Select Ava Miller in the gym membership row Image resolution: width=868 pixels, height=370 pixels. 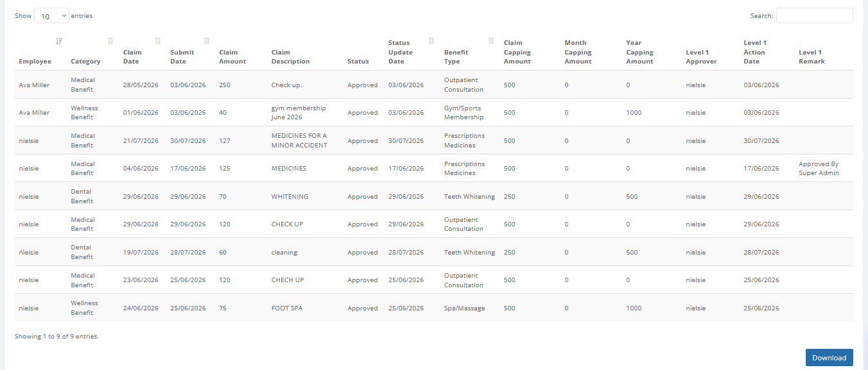tap(34, 113)
